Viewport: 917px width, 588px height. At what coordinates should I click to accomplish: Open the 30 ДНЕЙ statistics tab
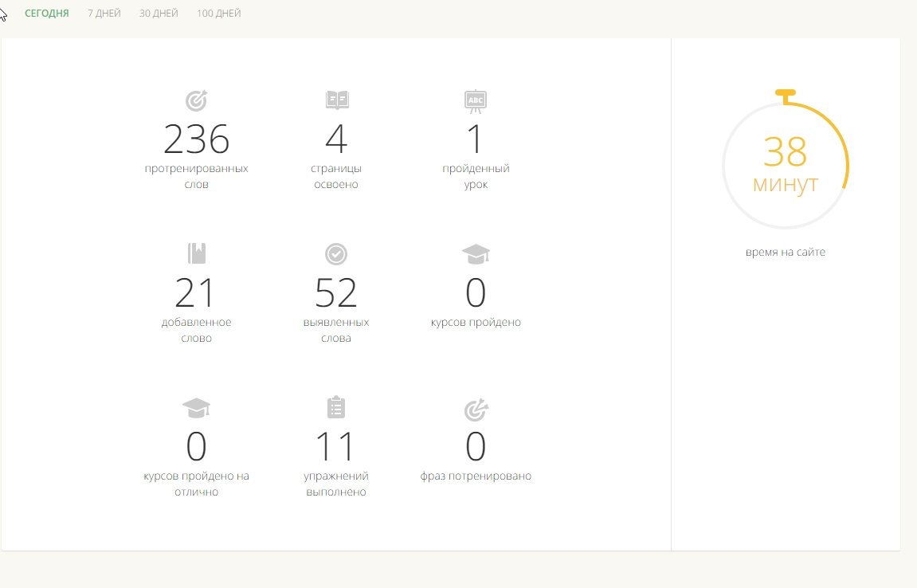(x=159, y=14)
